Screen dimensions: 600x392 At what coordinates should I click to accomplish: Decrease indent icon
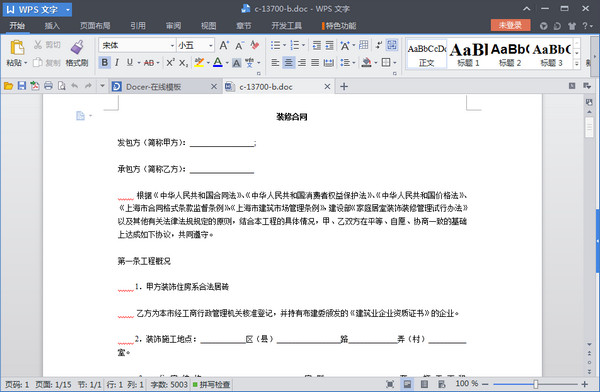[316, 46]
